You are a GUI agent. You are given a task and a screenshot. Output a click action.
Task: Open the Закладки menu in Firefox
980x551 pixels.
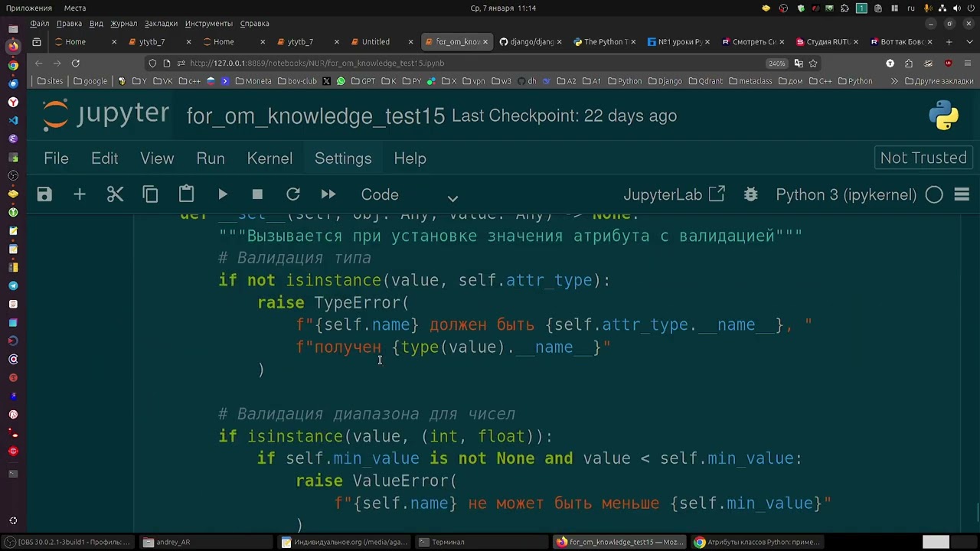[161, 24]
